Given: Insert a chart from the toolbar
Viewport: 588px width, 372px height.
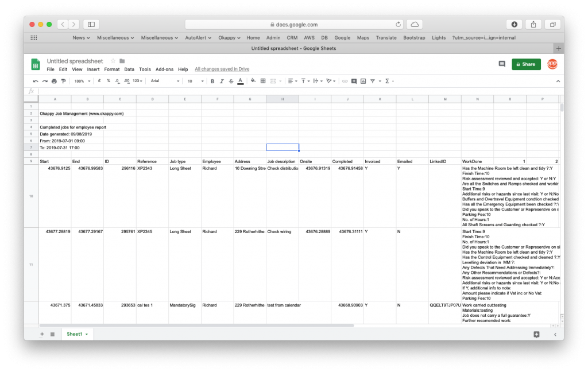Looking at the screenshot, I should coord(363,81).
